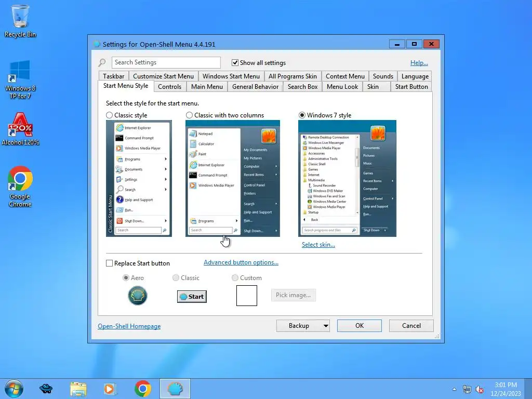
Task: Click the Aero shell start button image
Action: (x=137, y=296)
